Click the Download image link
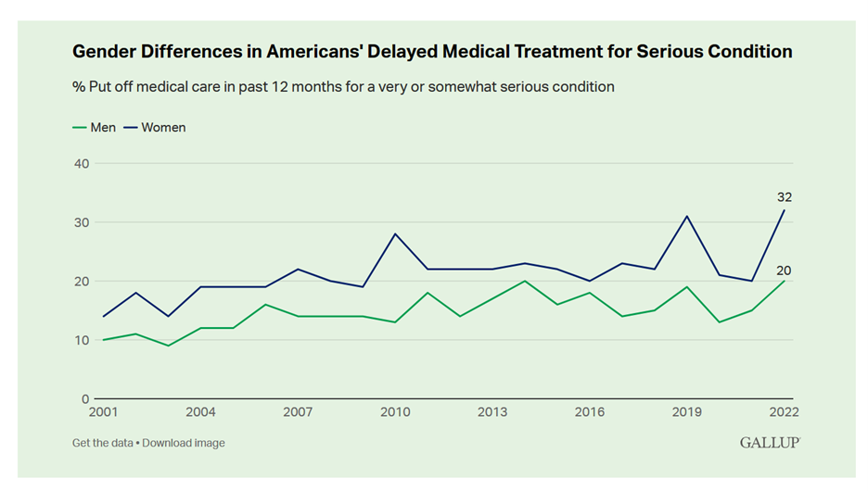The width and height of the screenshot is (868, 491). 184,443
